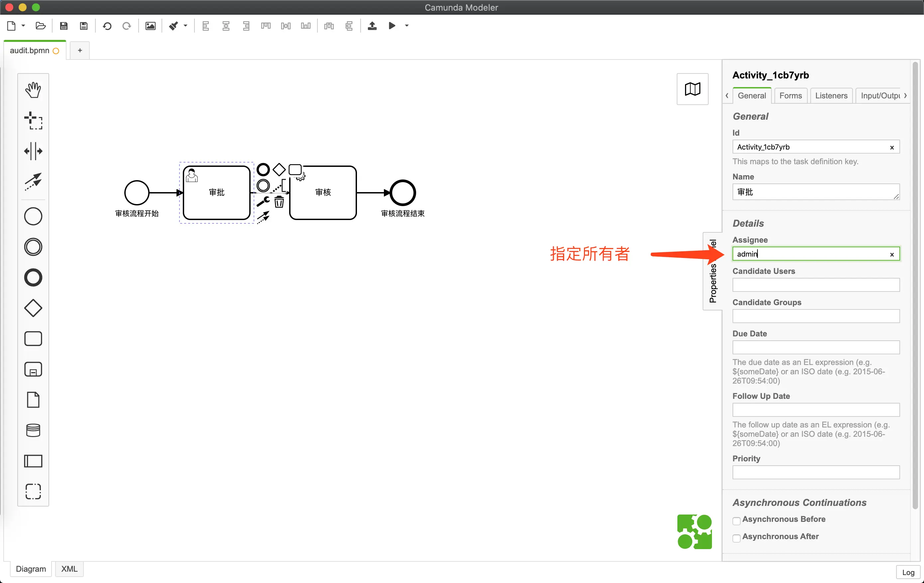
Task: Activate the global connect tool
Action: point(33,182)
